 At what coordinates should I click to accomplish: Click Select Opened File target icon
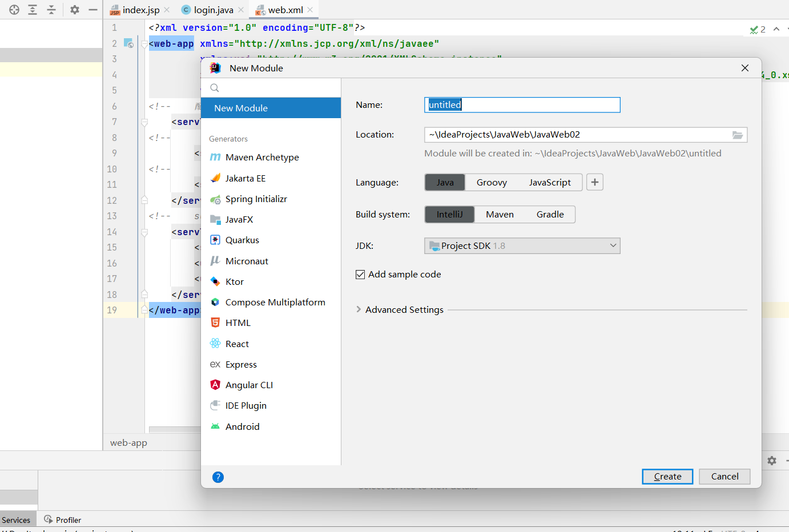tap(14, 10)
